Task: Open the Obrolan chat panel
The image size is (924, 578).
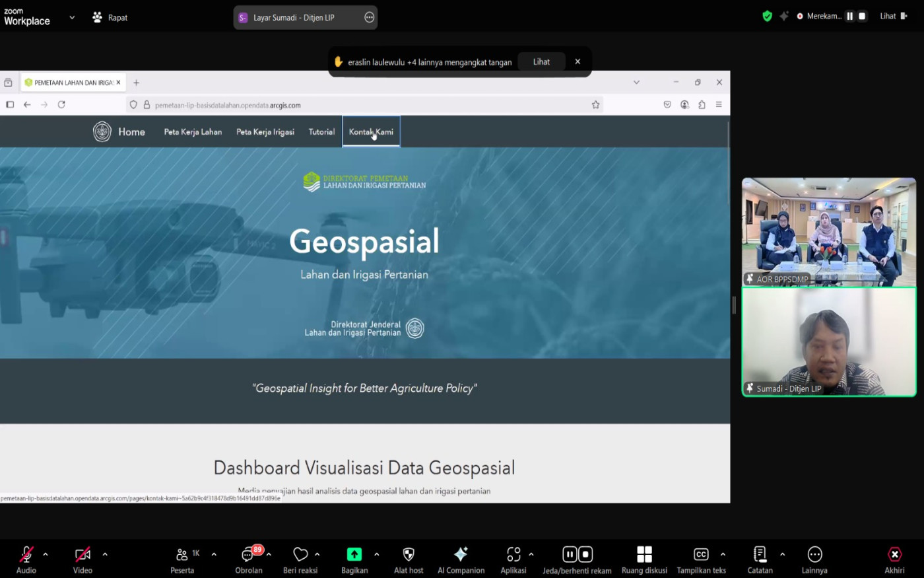Action: click(248, 555)
